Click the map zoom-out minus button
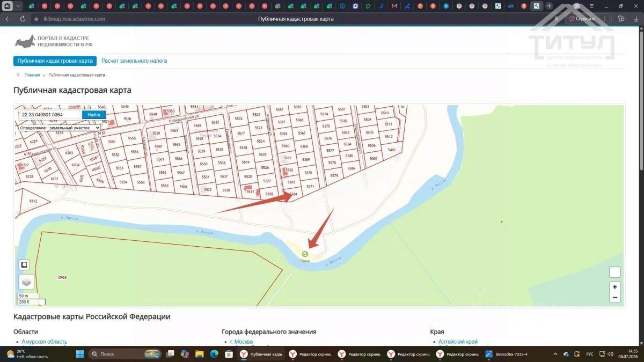The image size is (644, 362). point(614,297)
